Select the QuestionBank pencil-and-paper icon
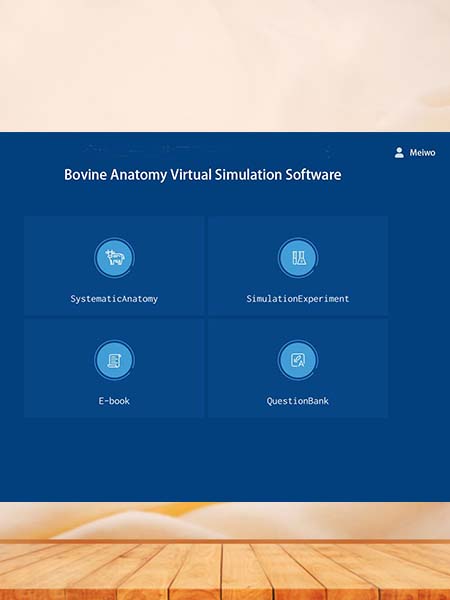The image size is (450, 600). [298, 360]
